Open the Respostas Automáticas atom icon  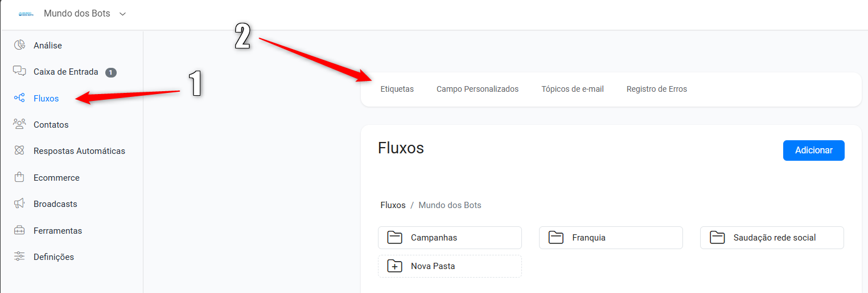pyautogui.click(x=20, y=150)
